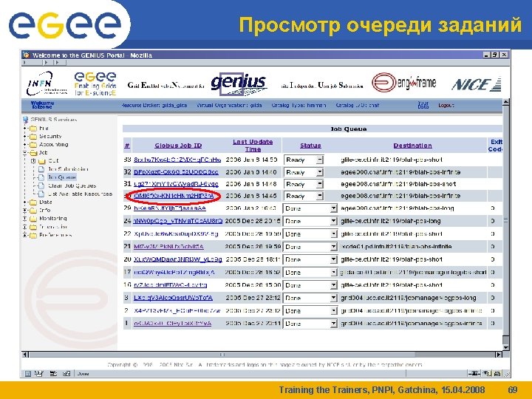
Task: Click the genius logo in the banner
Action: pos(239,84)
